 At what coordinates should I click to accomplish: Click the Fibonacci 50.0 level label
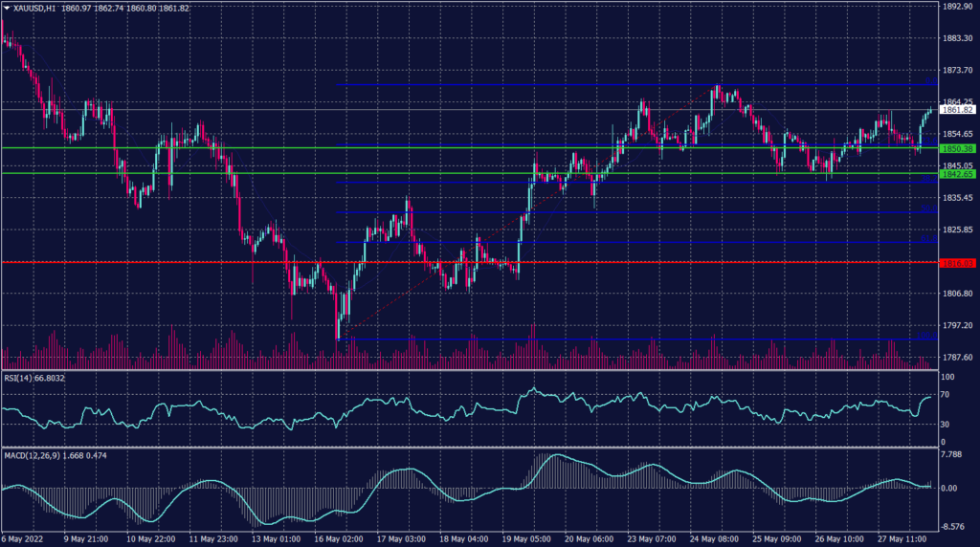pos(926,209)
